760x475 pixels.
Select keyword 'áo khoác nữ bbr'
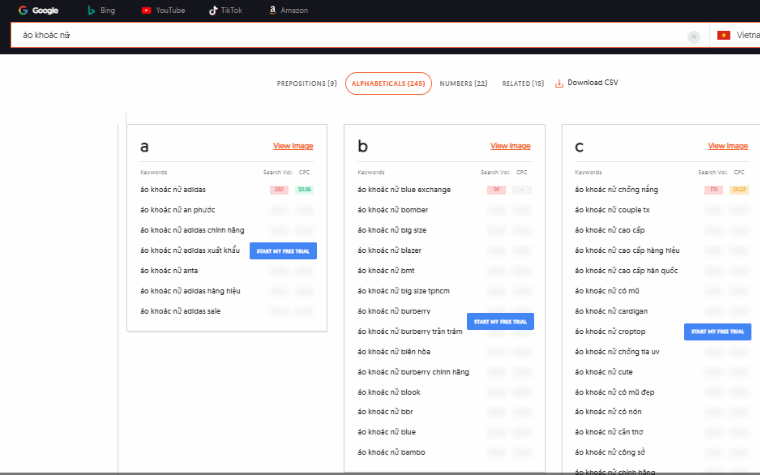(385, 412)
